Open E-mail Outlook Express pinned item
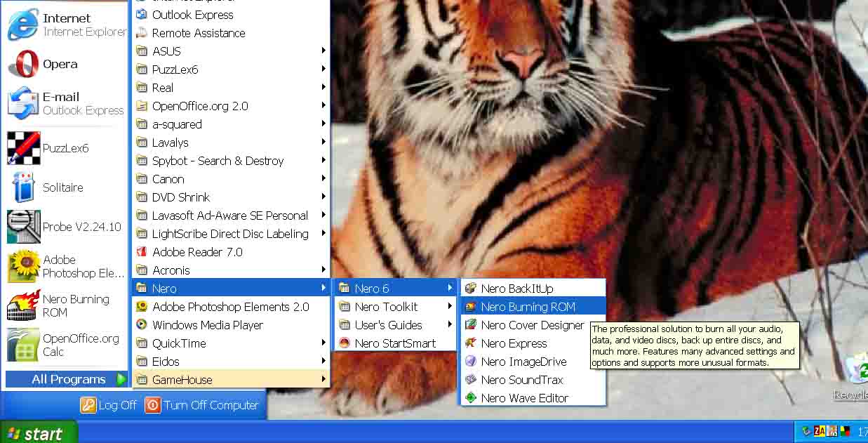The width and height of the screenshot is (868, 443). click(67, 103)
